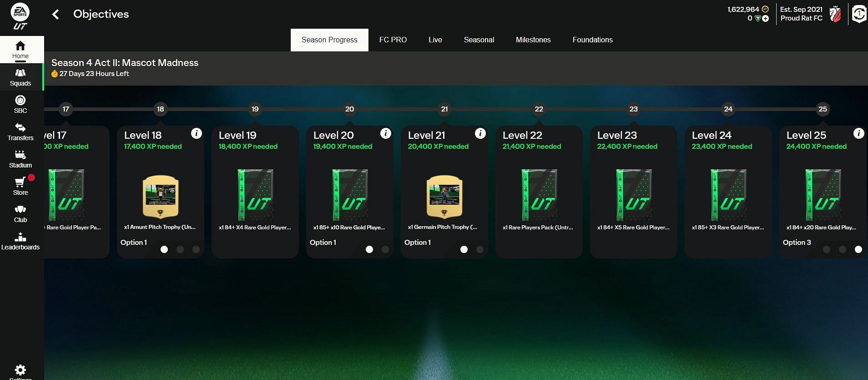Click the 'Proud Rat FC' club name
Image resolution: width=868 pixels, height=380 pixels.
coord(802,18)
